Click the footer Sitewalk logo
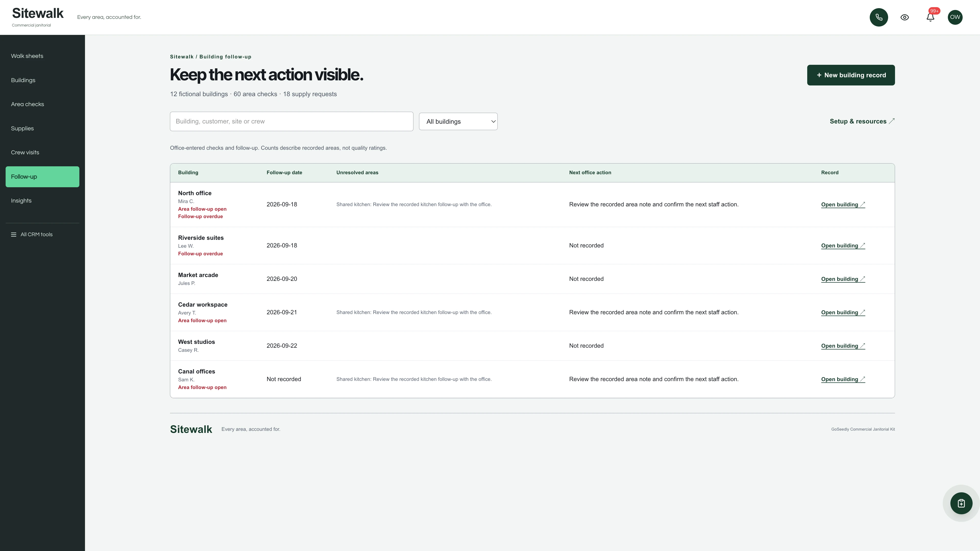Viewport: 980px width, 551px height. [191, 429]
